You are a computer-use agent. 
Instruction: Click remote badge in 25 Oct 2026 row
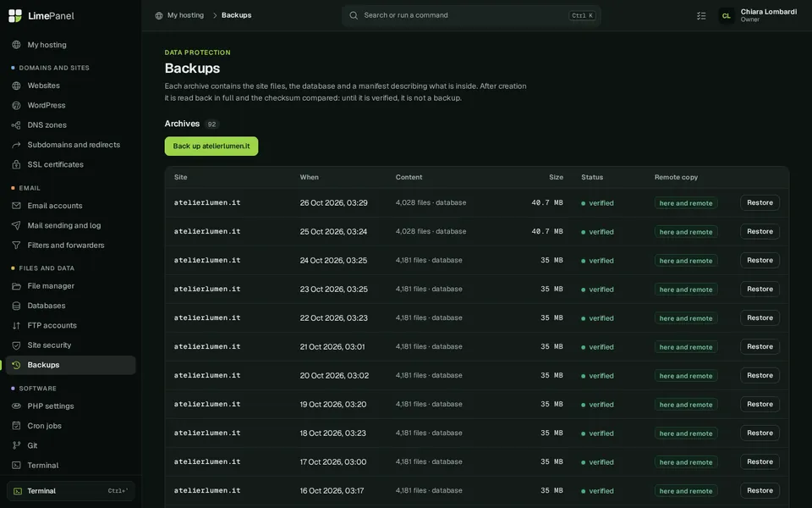(686, 232)
